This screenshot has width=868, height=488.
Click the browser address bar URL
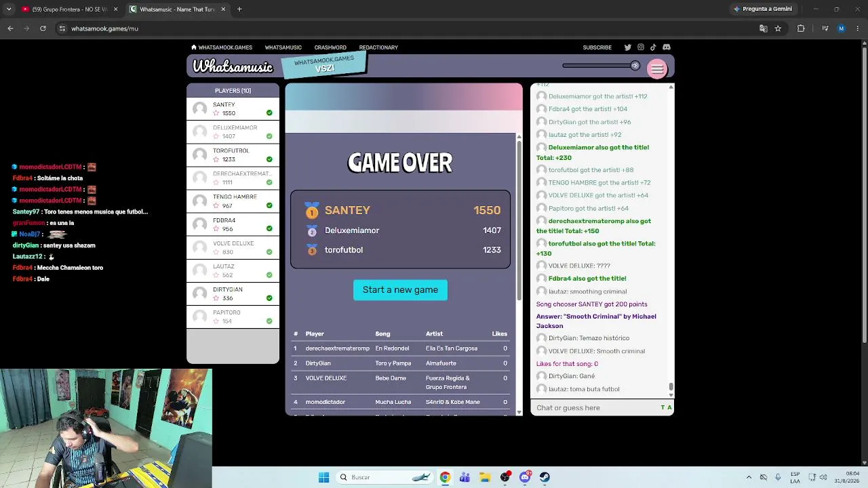(x=104, y=28)
